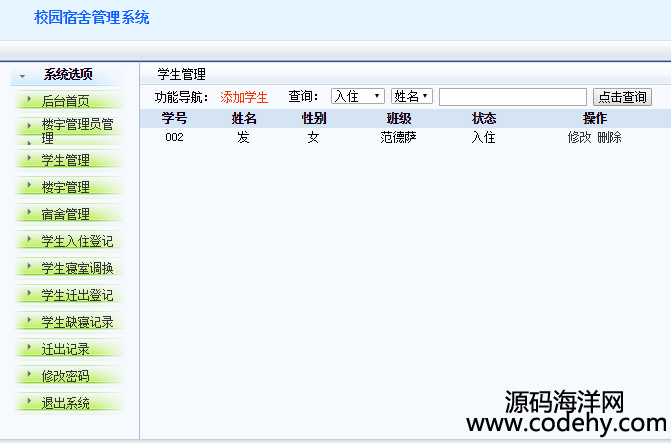This screenshot has height=443, width=671.
Task: Open the 入住 status dropdown
Action: (x=358, y=96)
